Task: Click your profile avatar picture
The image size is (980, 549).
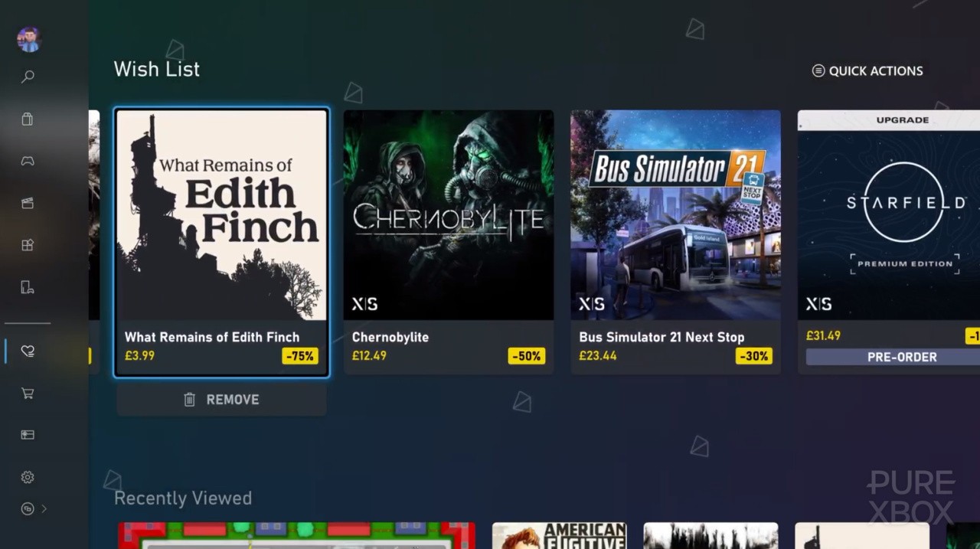Action: pyautogui.click(x=28, y=39)
